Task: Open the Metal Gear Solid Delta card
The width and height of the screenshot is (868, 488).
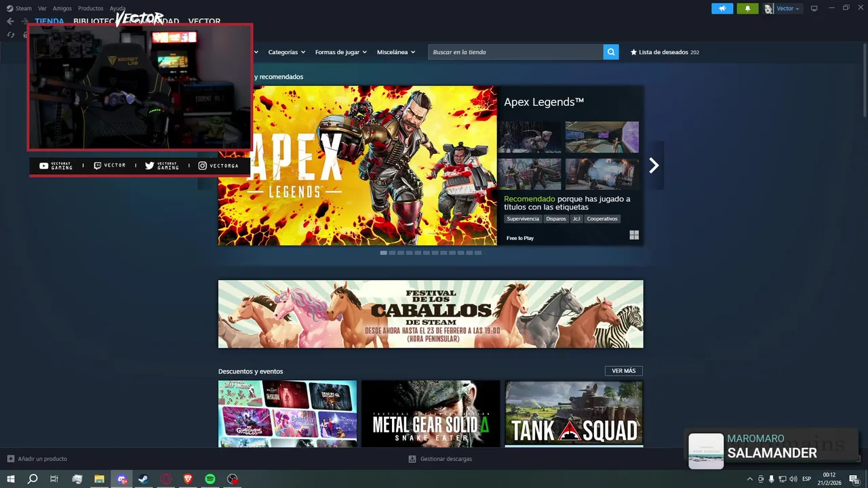Action: (x=431, y=413)
